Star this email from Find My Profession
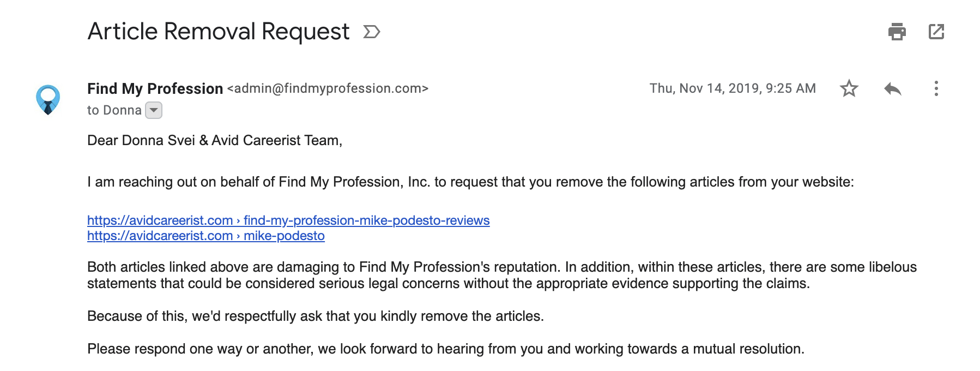This screenshot has height=371, width=980. [x=849, y=88]
